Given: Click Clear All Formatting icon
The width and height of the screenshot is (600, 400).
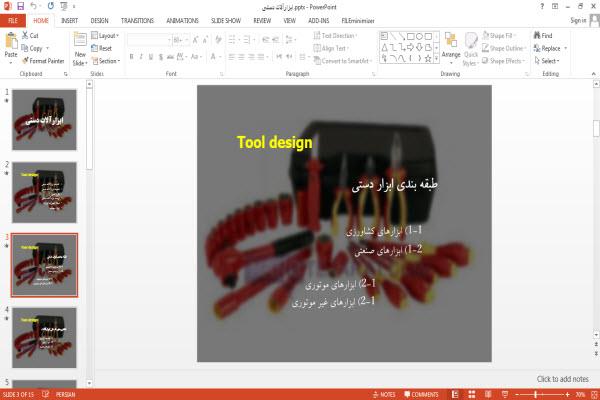Looking at the screenshot, I should 218,40.
